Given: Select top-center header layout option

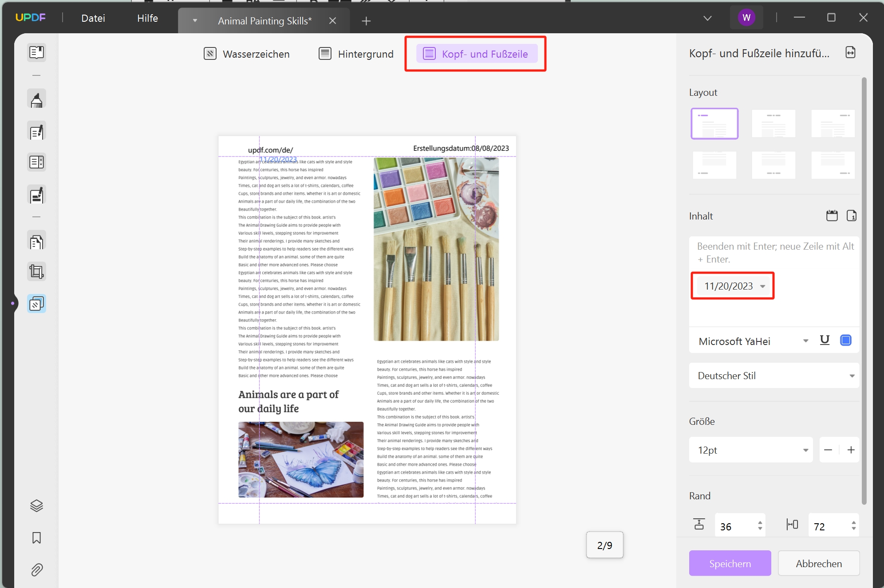Looking at the screenshot, I should (x=773, y=124).
